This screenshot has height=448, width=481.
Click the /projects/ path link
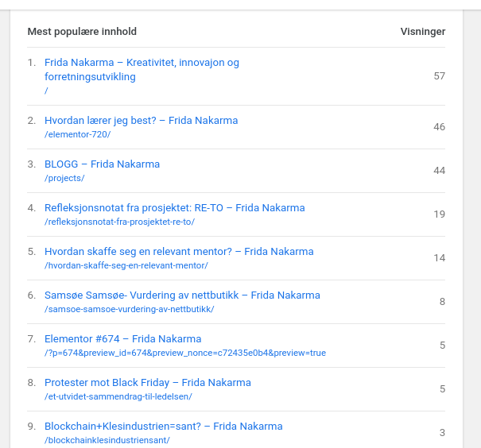64,178
